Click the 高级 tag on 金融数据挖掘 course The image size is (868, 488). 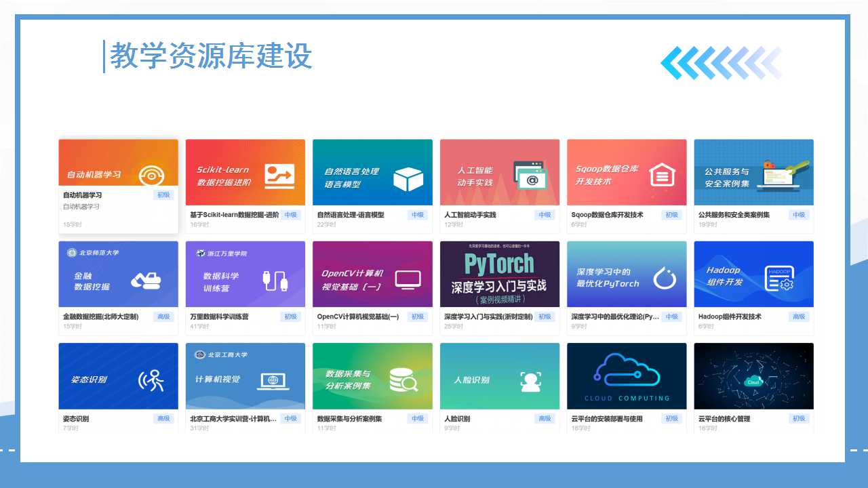(x=163, y=317)
